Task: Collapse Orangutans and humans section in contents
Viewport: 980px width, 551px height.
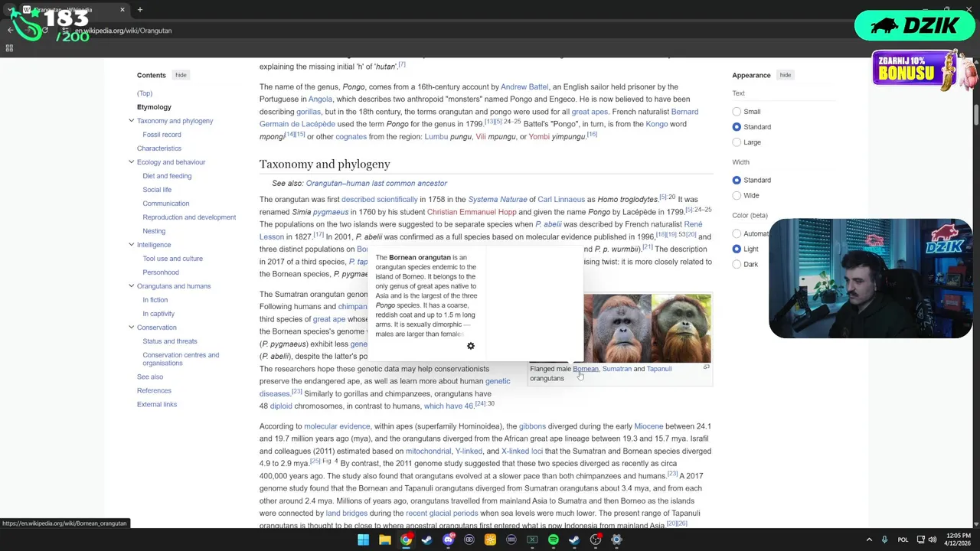Action: (x=131, y=286)
